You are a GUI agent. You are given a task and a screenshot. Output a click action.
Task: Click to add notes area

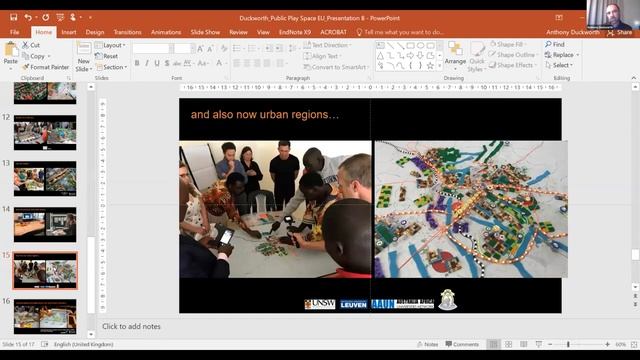point(131,326)
